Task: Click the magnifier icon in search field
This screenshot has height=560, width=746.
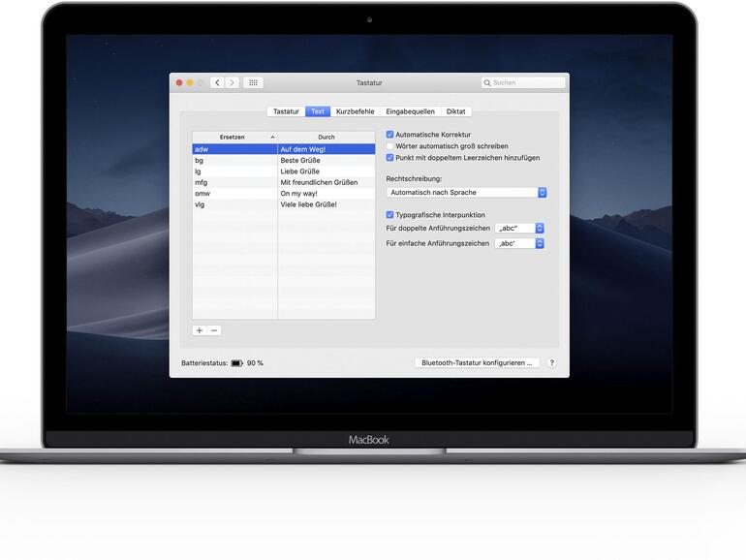Action: [x=487, y=82]
